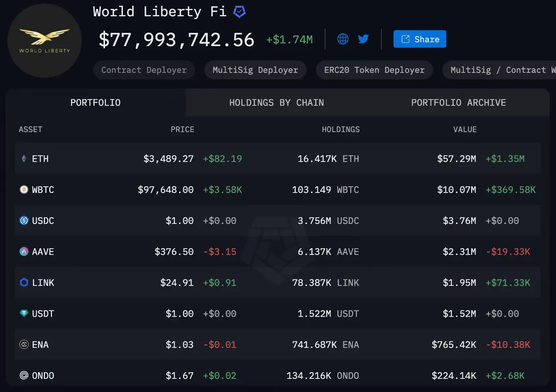Click the PRICE column header
The width and height of the screenshot is (556, 392).
[x=183, y=129]
